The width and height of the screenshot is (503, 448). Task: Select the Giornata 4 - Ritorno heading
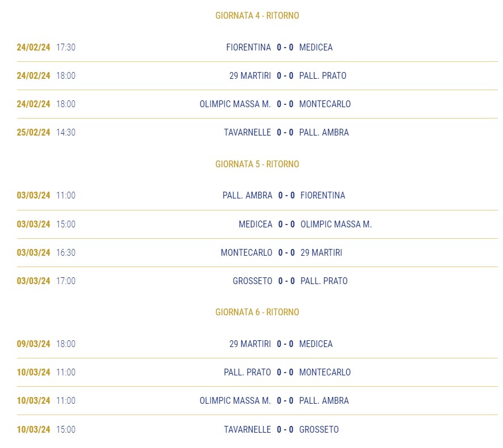click(257, 15)
